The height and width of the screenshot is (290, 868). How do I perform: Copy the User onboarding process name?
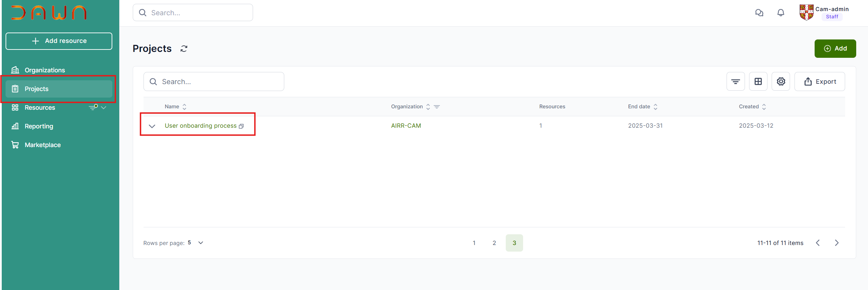[241, 126]
